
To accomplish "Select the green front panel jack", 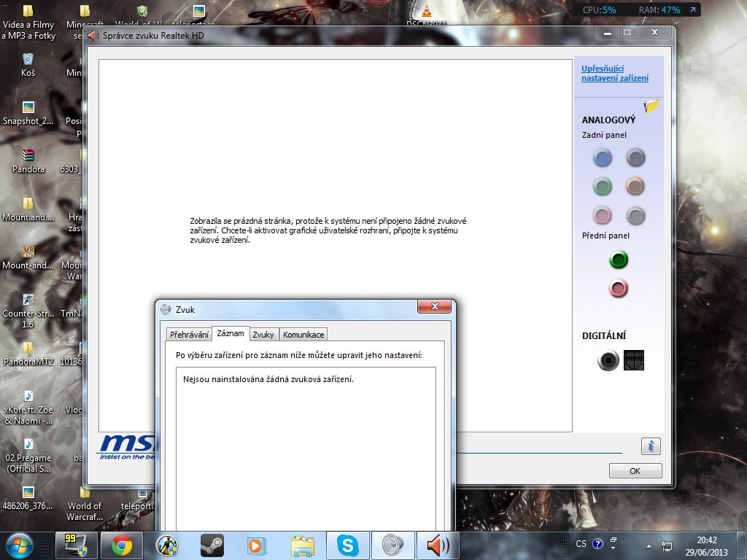I will coord(619,260).
